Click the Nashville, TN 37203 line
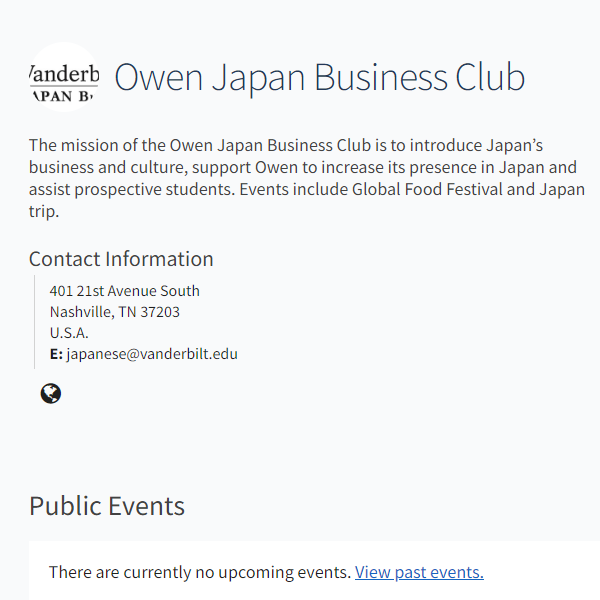 point(114,312)
